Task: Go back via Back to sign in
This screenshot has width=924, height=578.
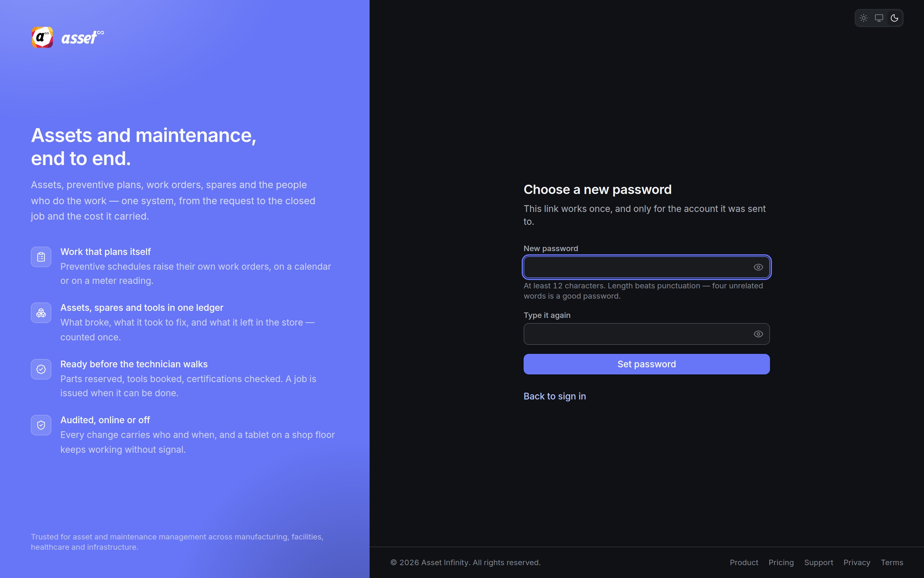Action: click(x=554, y=397)
